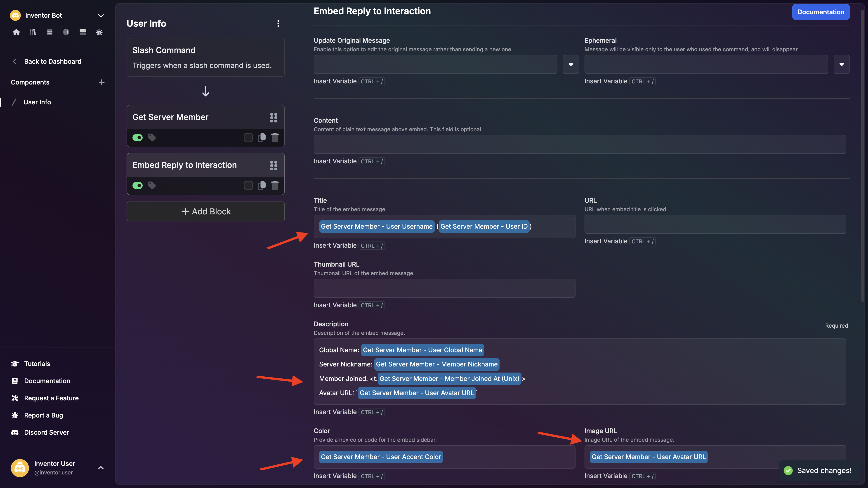This screenshot has height=488, width=868.
Task: Select the User Info component
Action: (x=37, y=102)
